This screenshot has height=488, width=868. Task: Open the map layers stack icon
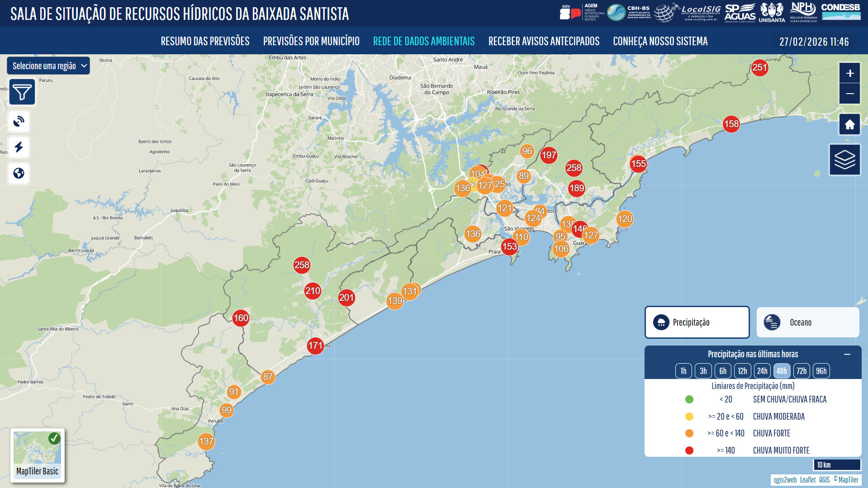click(x=844, y=160)
